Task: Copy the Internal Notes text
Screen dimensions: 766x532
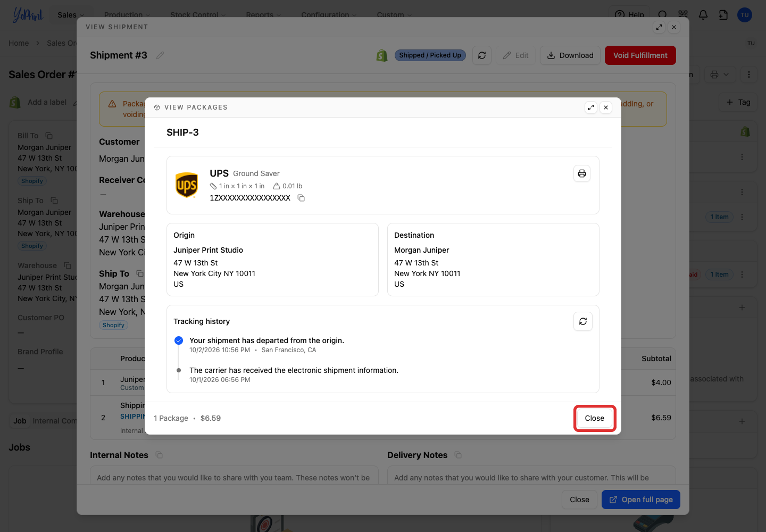Action: tap(159, 455)
